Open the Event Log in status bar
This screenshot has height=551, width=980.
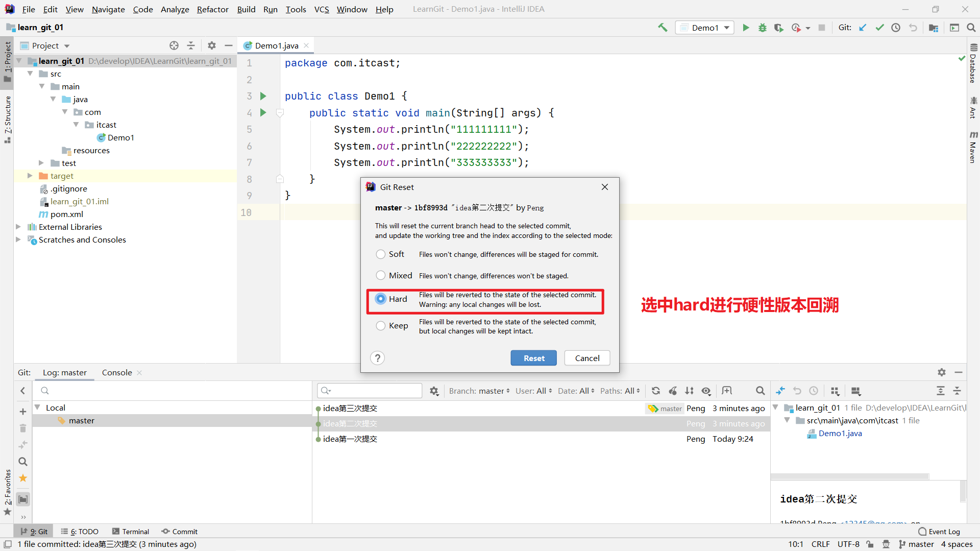pyautogui.click(x=939, y=532)
